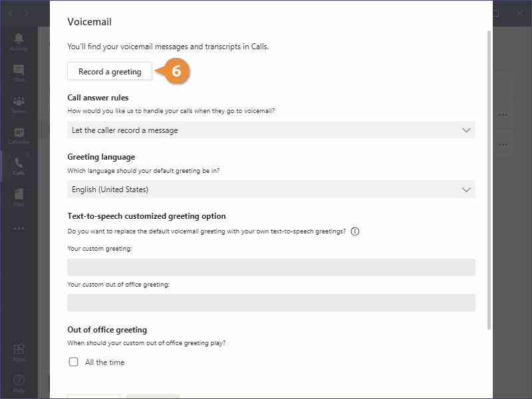532x399 pixels.
Task: Click the text-to-speech greeting info icon
Action: coord(355,231)
